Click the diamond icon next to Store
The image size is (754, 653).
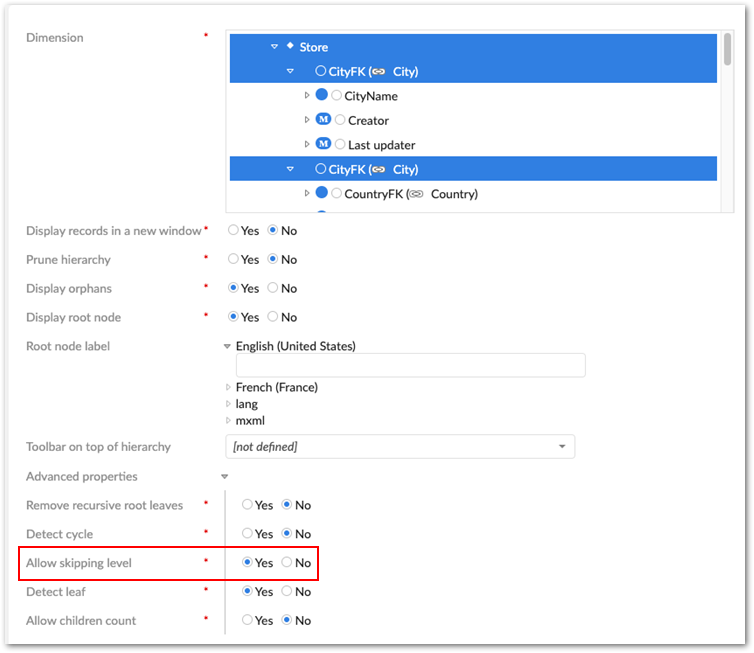[x=290, y=46]
